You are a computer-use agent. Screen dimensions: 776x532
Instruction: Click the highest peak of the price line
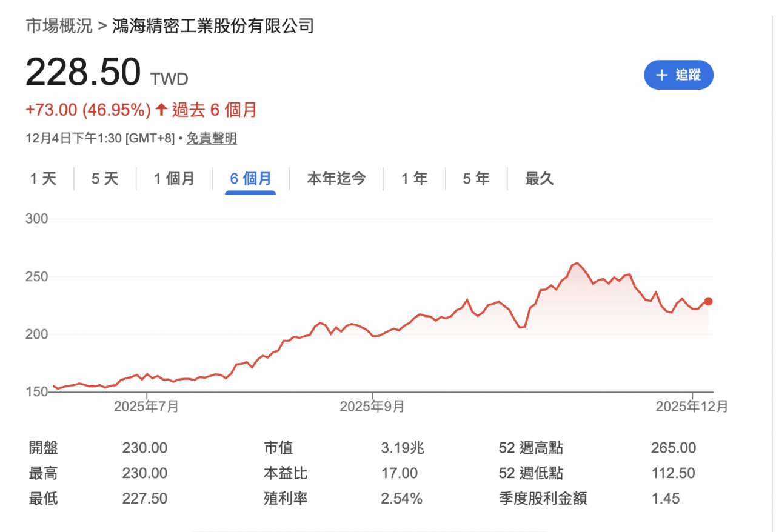[577, 263]
